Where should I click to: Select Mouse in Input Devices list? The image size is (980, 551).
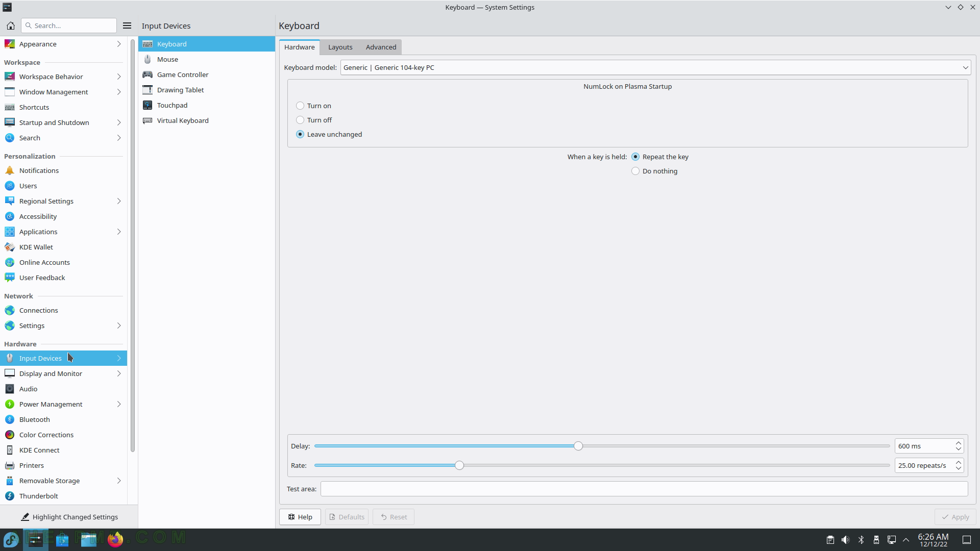[207, 59]
